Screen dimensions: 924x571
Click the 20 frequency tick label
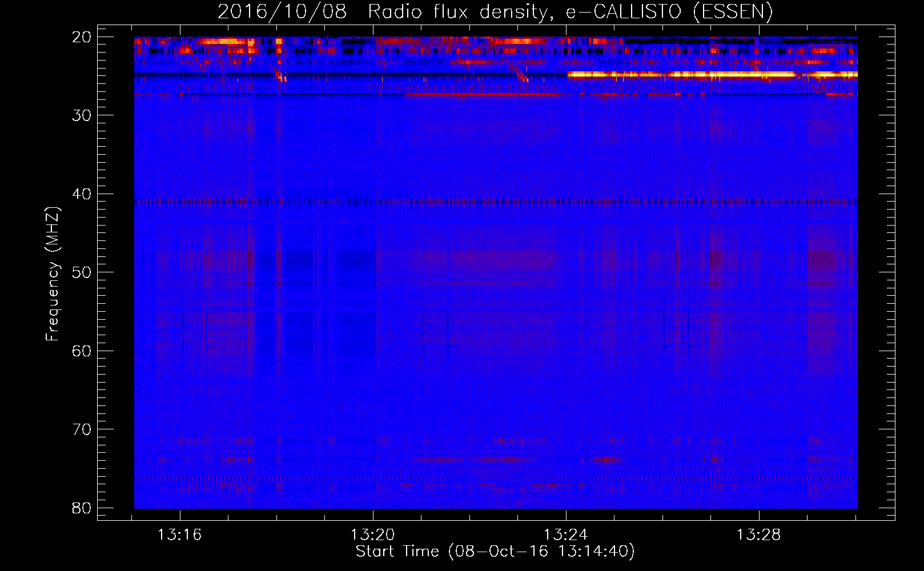[x=82, y=37]
